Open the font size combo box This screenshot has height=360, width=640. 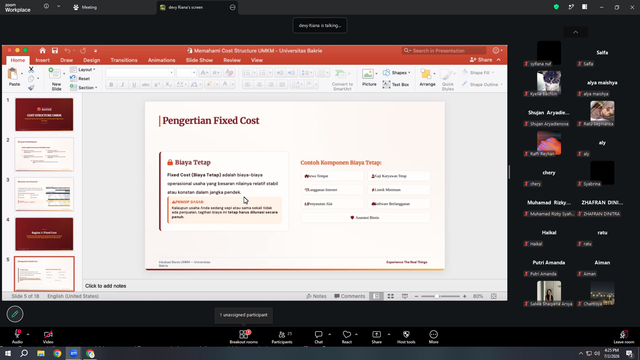(x=186, y=73)
